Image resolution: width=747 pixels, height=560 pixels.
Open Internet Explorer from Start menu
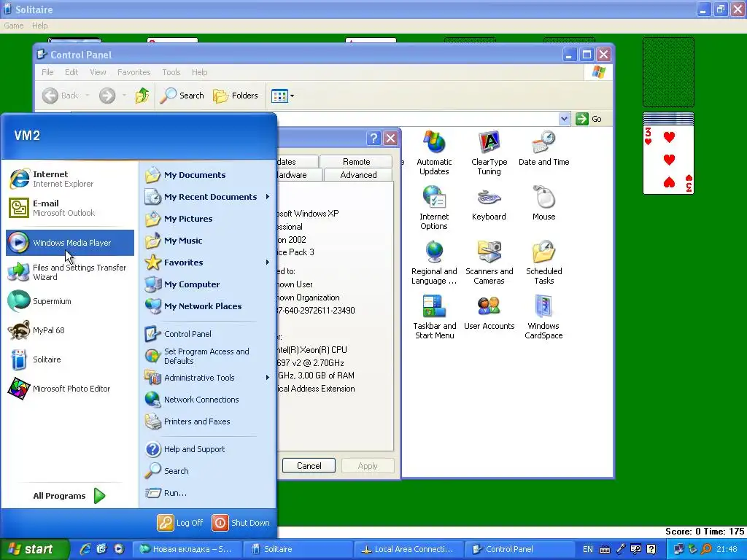click(70, 179)
